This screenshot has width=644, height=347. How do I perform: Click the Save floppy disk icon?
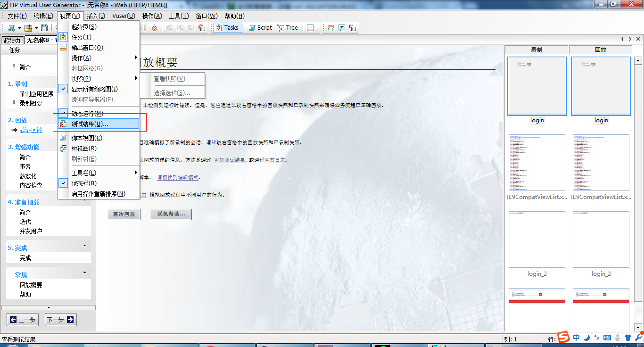coord(44,28)
